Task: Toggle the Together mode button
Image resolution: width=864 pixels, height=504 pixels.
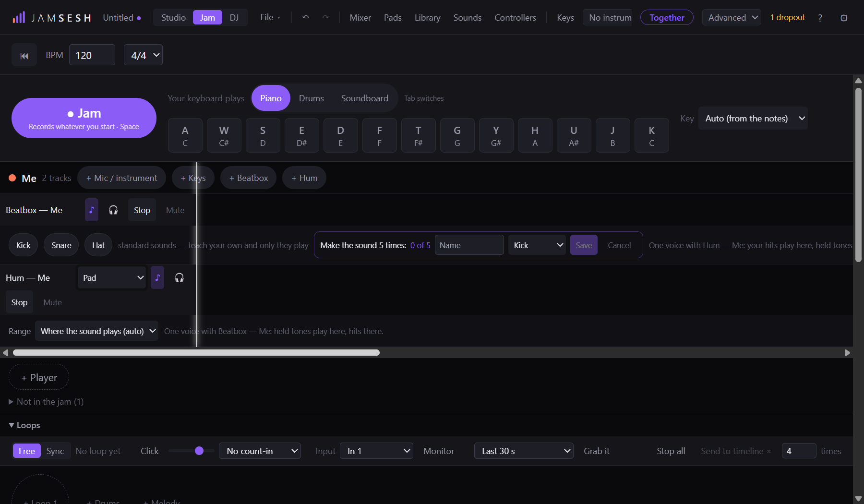Action: [x=667, y=18]
